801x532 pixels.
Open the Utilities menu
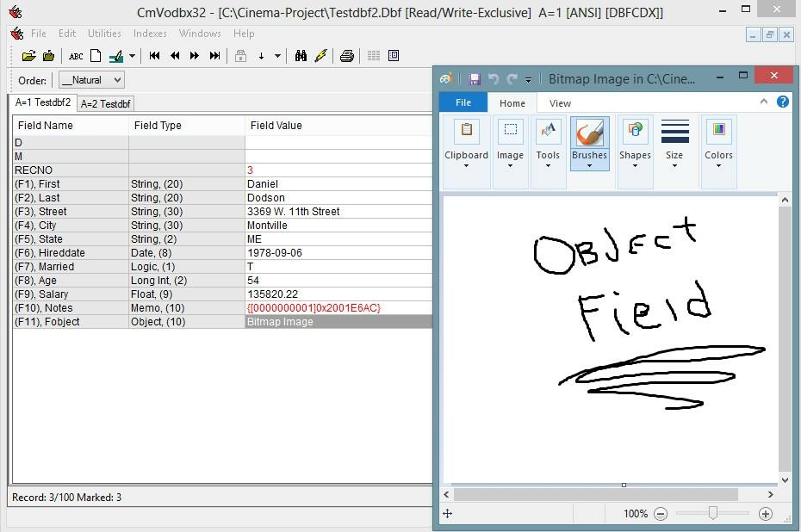tap(104, 34)
